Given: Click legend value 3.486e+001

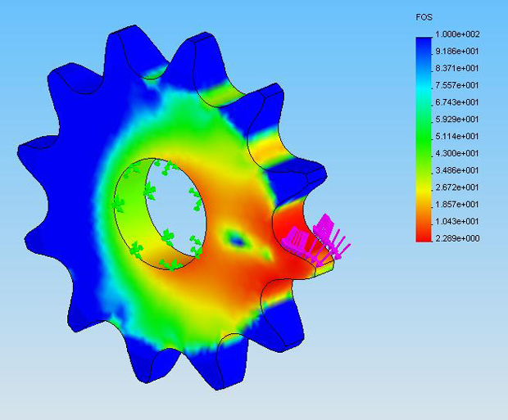Looking at the screenshot, I should point(457,170).
